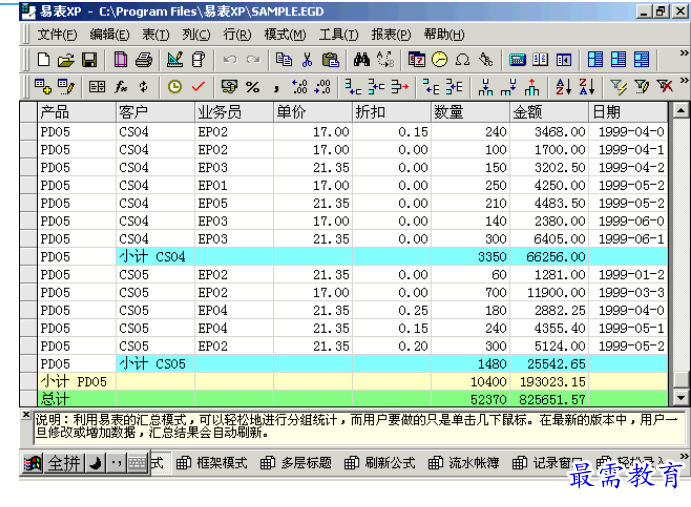Expand the second toolbar overflow chevron
Screen dimensions: 691x507
click(x=684, y=80)
